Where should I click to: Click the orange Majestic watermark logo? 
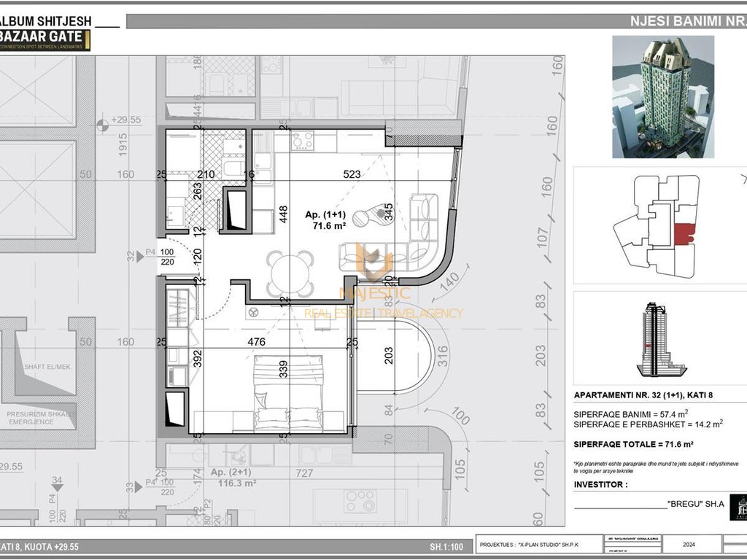(374, 264)
